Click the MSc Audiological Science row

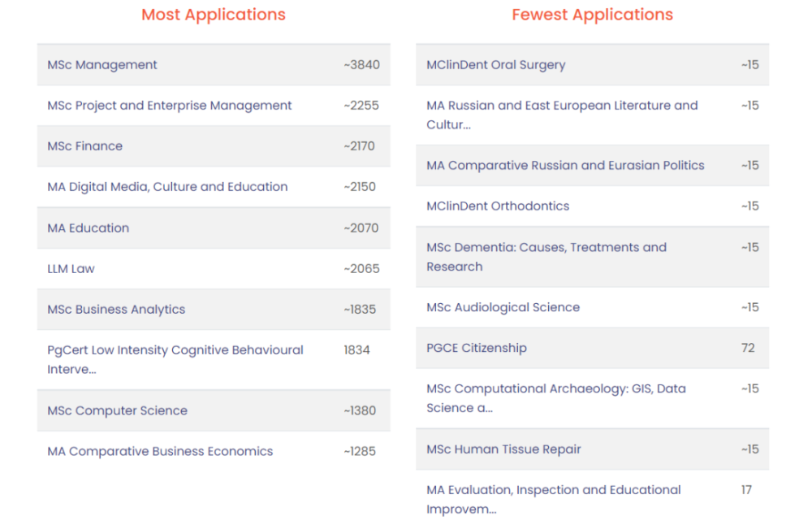point(593,307)
